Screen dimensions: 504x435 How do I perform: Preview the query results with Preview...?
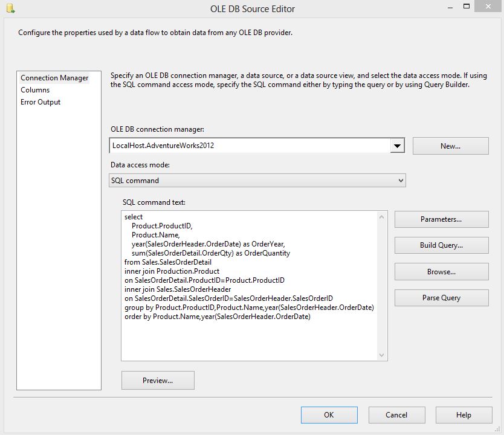pyautogui.click(x=158, y=380)
